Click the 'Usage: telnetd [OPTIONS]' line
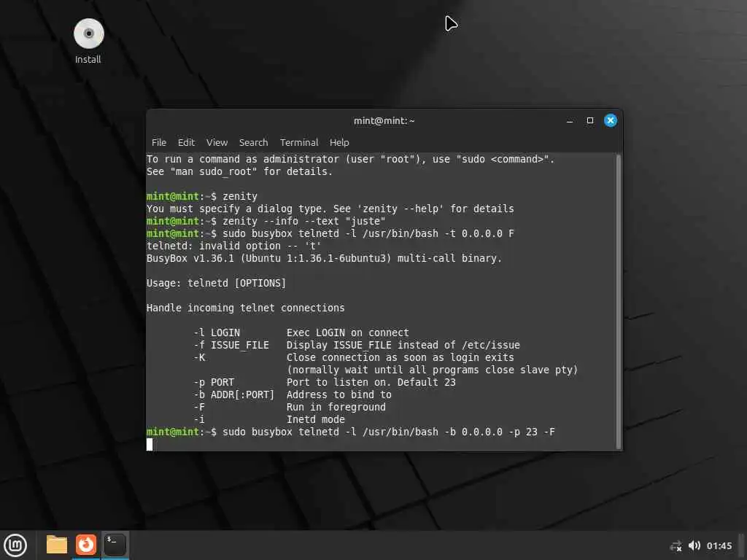Image resolution: width=747 pixels, height=560 pixels. [216, 283]
